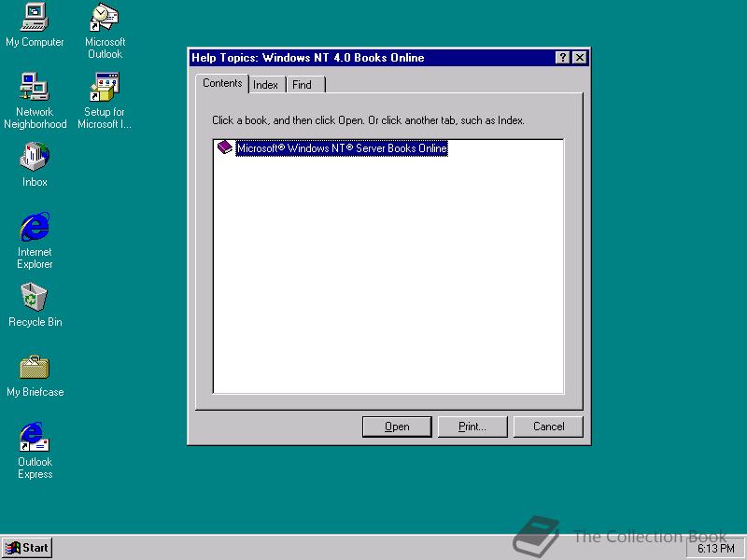Open the Start menu
Image resolution: width=747 pixels, height=560 pixels.
[x=27, y=548]
